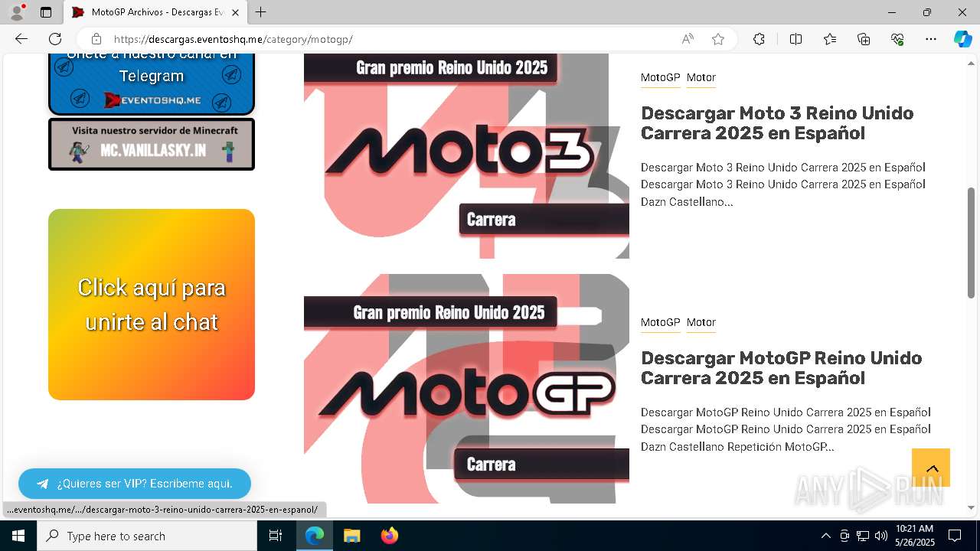Open the Favorites list
The height and width of the screenshot is (551, 980).
tap(830, 39)
